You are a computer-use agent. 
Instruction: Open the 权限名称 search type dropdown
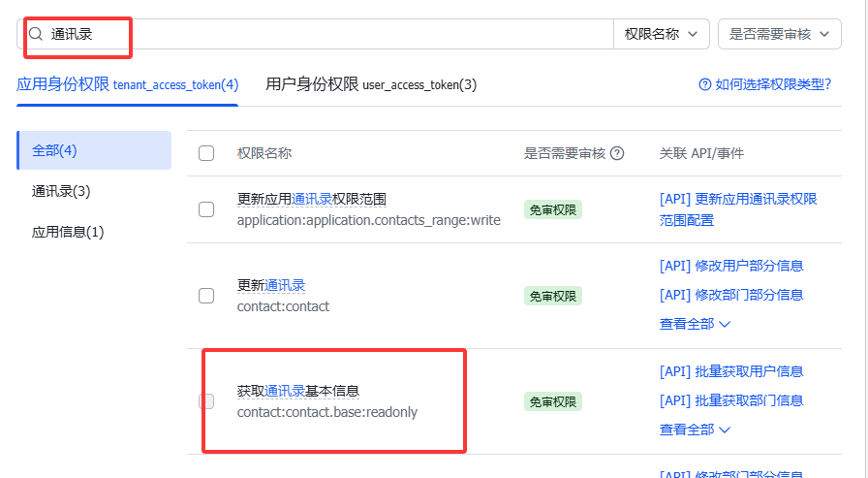coord(662,34)
